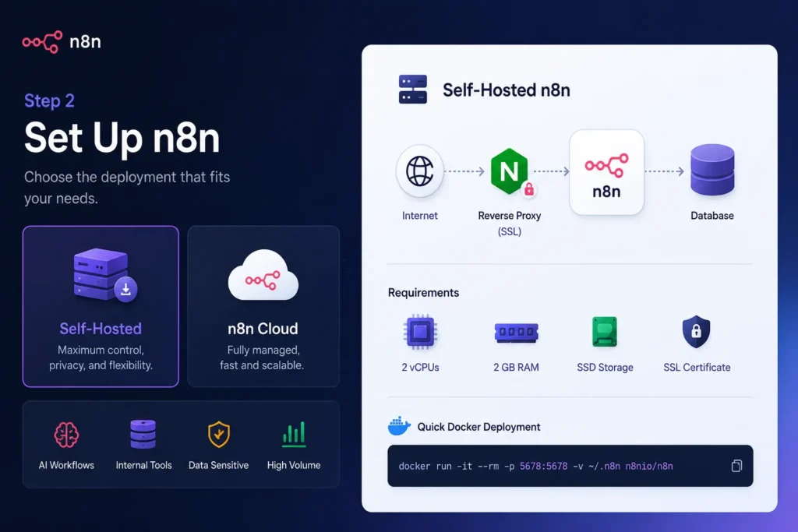The width and height of the screenshot is (798, 532).
Task: Click the purple Database cylinder icon
Action: [x=712, y=170]
